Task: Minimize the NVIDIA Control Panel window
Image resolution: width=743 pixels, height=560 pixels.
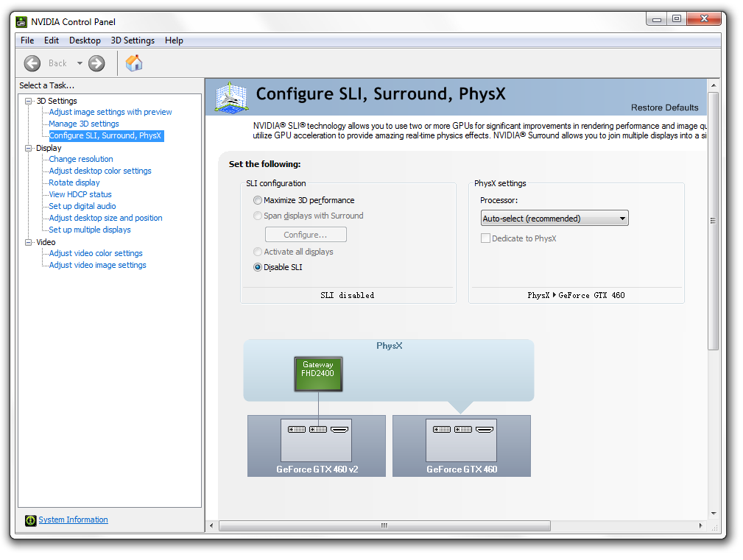Action: [x=657, y=19]
